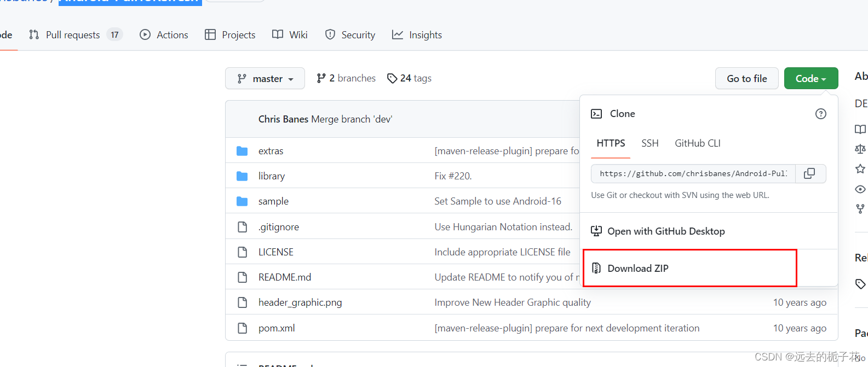Screen dimensions: 868x367
Task: Click the license scale icon in sidebar
Action: pyautogui.click(x=860, y=149)
